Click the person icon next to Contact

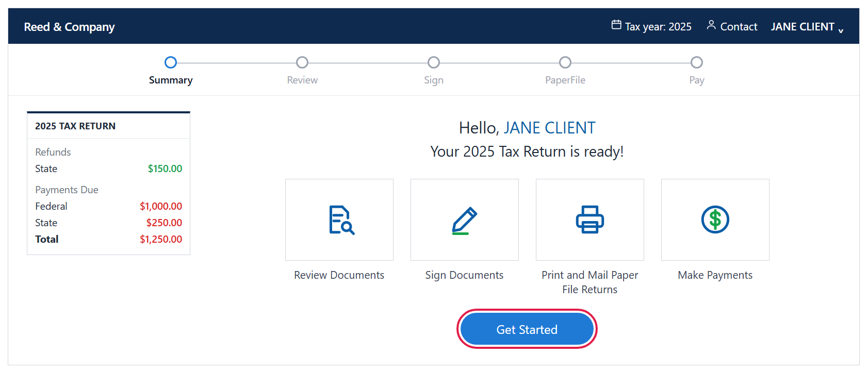[x=711, y=25]
